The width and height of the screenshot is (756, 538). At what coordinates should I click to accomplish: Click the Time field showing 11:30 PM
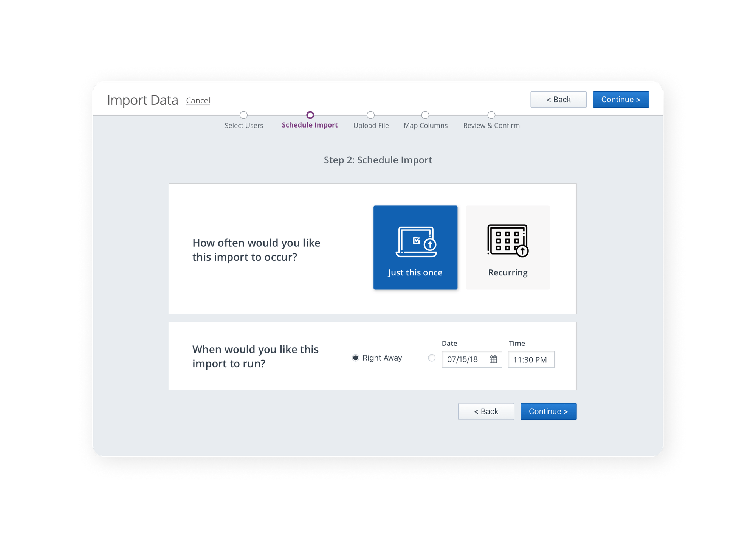(531, 359)
